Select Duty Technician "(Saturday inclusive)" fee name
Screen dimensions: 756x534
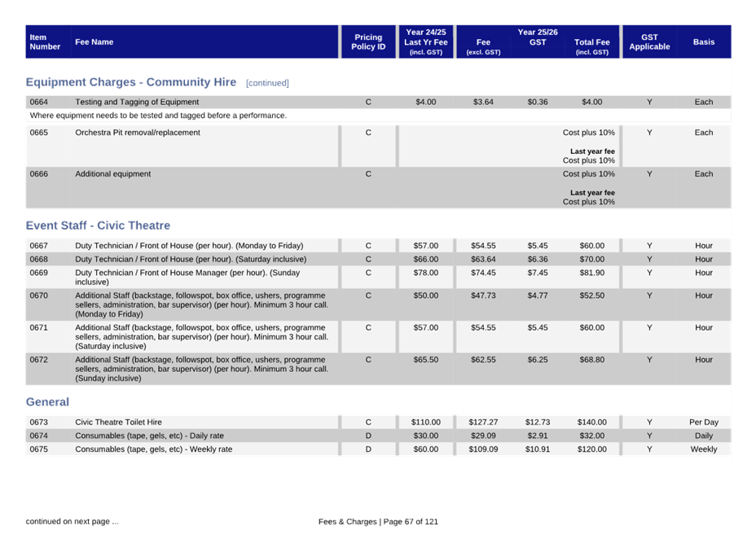(x=191, y=260)
